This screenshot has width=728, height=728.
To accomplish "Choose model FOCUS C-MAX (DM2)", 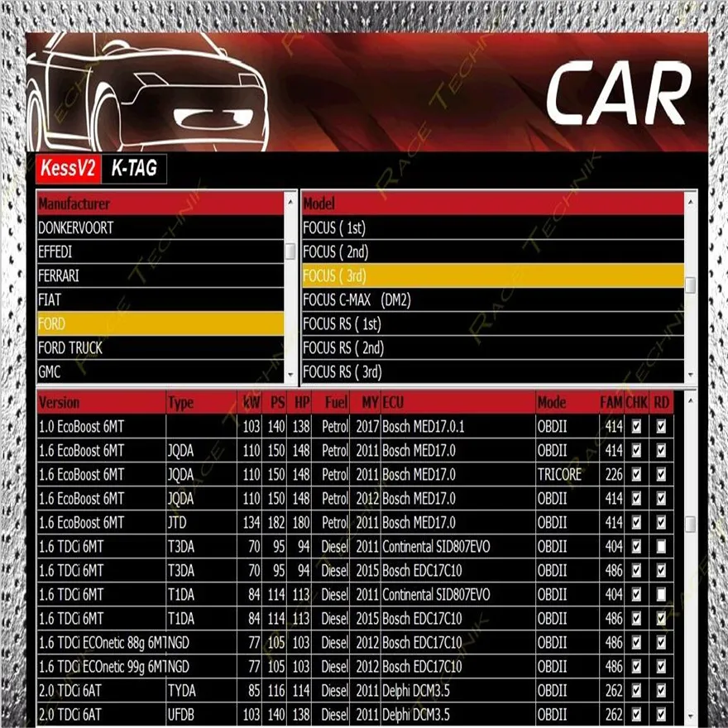I will (x=492, y=300).
